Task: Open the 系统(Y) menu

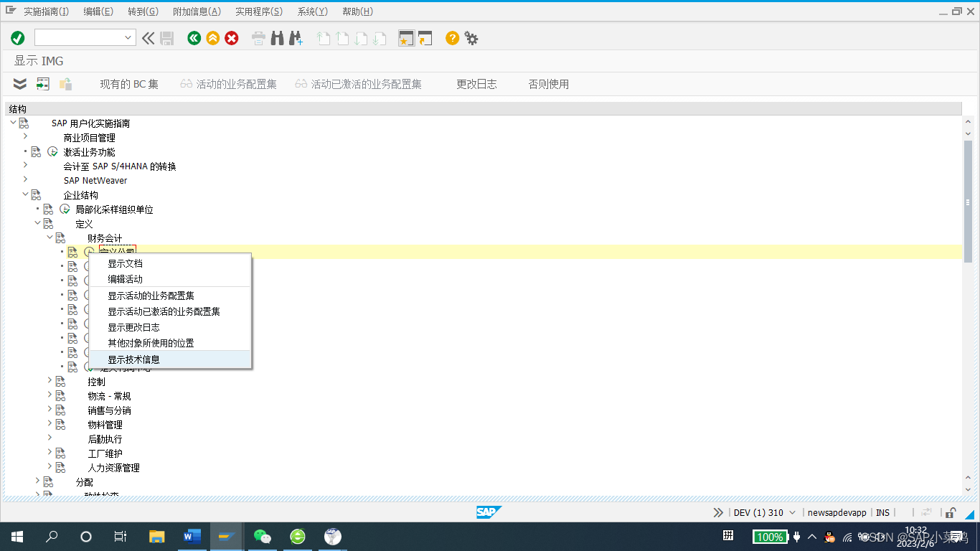Action: 312,11
